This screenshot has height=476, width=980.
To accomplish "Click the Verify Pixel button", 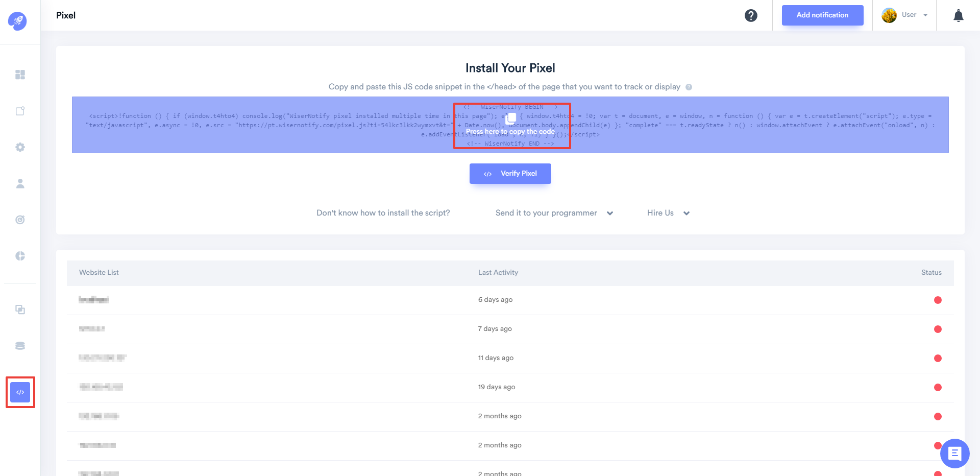I will click(510, 174).
